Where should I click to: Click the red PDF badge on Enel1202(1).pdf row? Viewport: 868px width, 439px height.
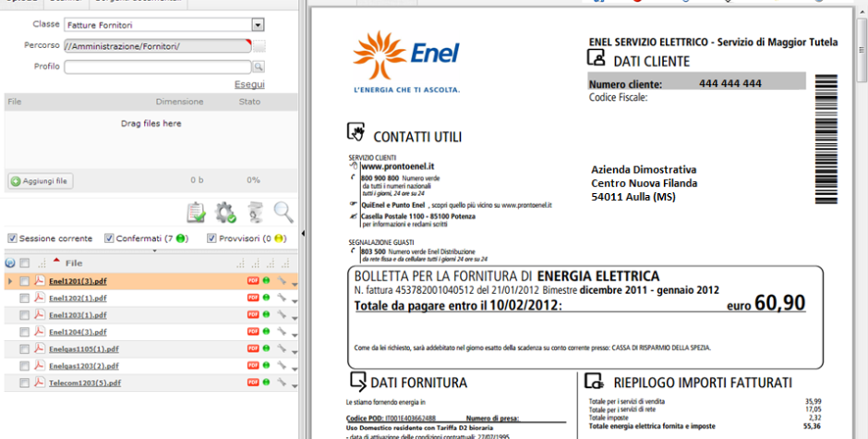point(253,298)
